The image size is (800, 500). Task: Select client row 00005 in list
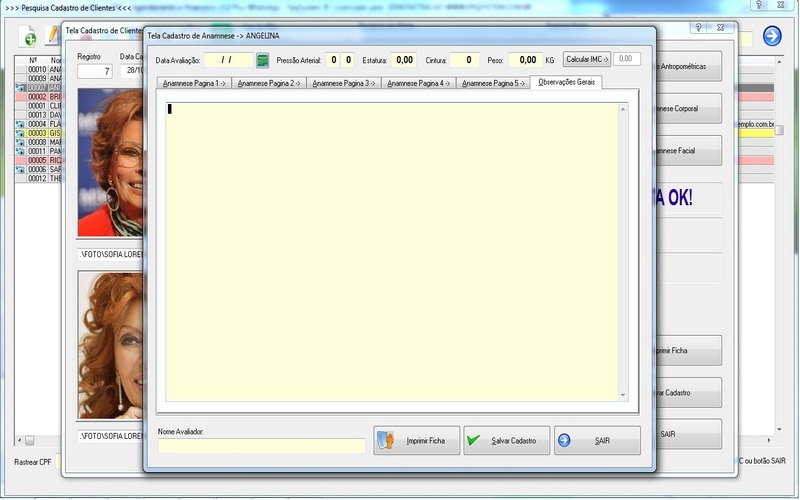38,161
